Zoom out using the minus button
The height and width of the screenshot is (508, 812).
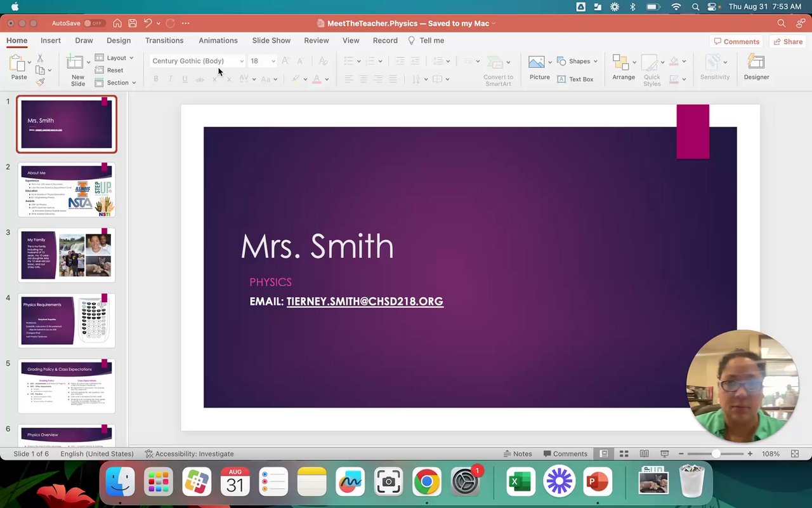point(681,454)
